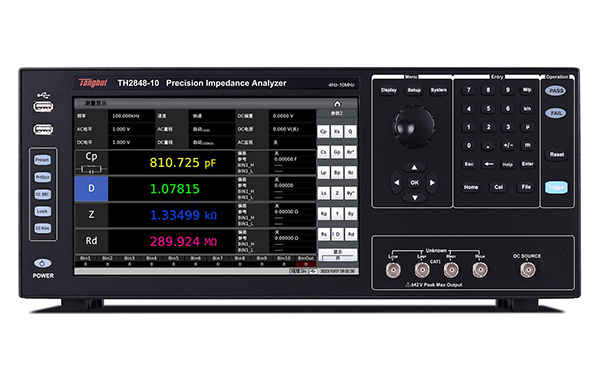Click the 289.924 MΩ reading
This screenshot has height=367, width=600.
(183, 241)
